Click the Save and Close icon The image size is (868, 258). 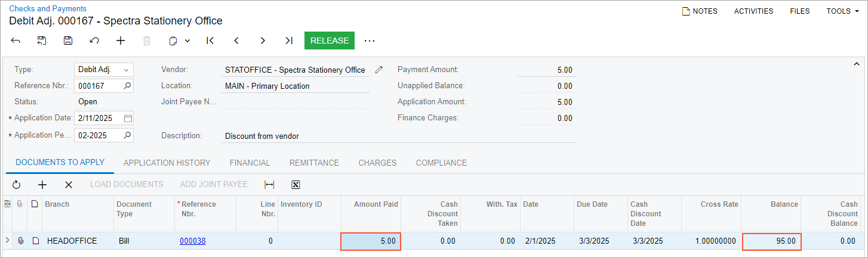coord(42,41)
